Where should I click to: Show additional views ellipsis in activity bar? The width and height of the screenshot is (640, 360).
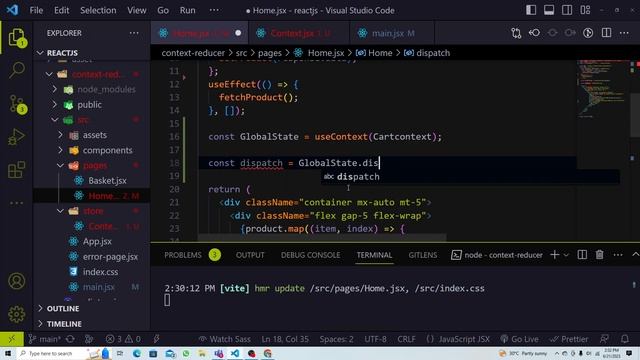[17, 203]
